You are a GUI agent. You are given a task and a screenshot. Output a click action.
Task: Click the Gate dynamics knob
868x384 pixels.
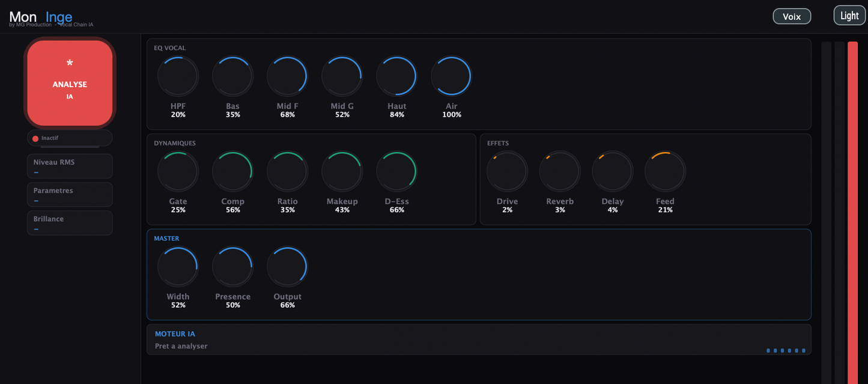178,171
